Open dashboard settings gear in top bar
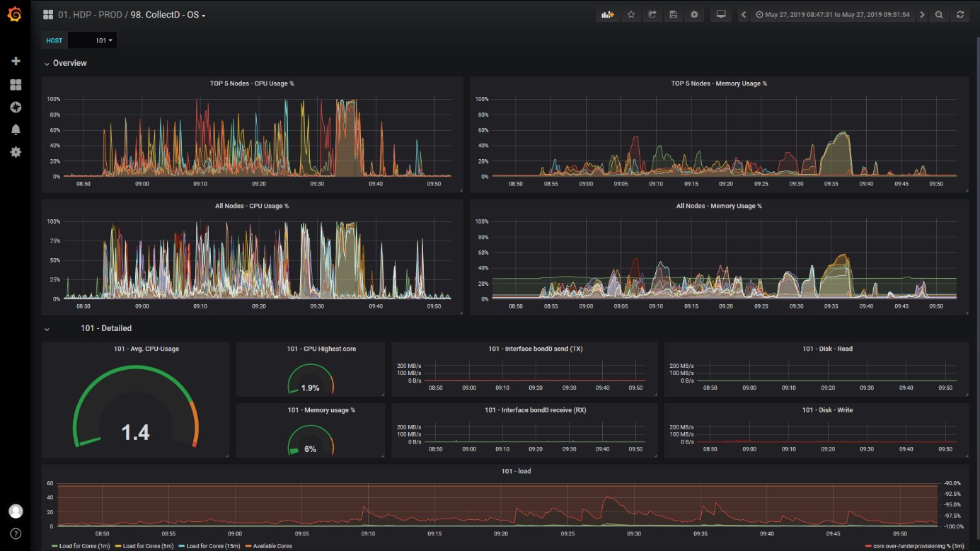The height and width of the screenshot is (551, 980). point(694,14)
